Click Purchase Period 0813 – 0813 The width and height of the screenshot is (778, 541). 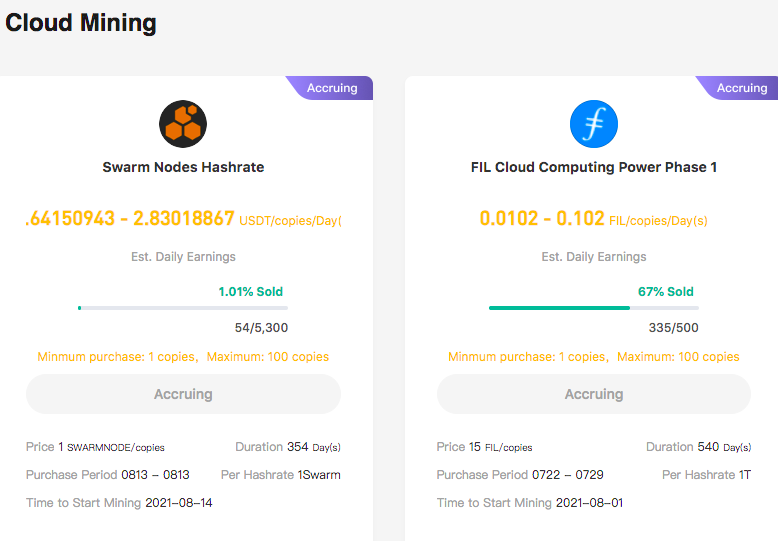pos(108,475)
